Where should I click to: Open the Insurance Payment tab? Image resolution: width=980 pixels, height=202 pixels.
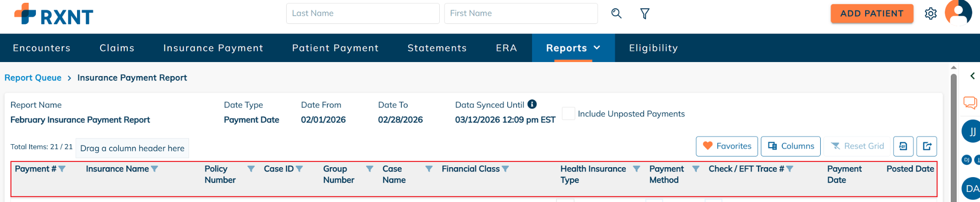213,48
